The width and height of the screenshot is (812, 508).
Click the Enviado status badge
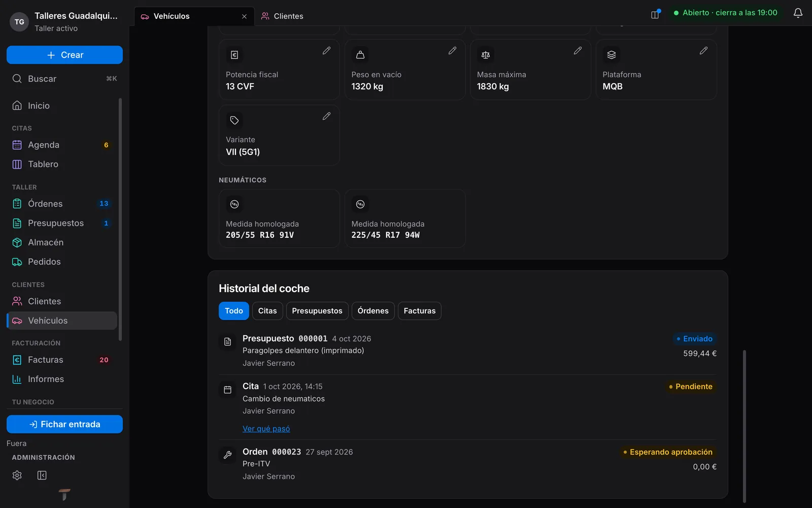pos(694,339)
